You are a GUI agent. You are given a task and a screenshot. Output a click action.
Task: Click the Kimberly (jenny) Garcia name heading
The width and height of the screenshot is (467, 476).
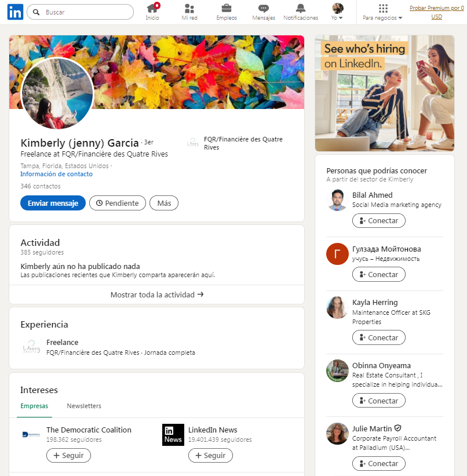tap(79, 143)
